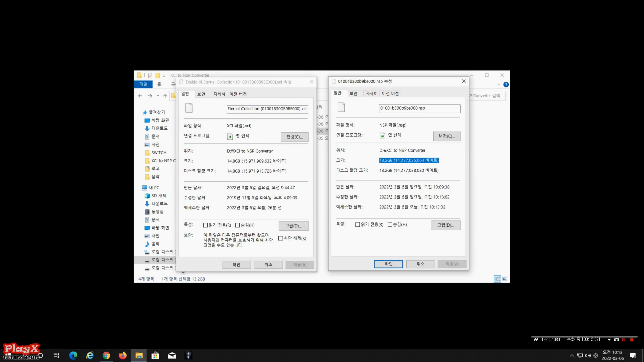Click the nsp filename text field
The image size is (644, 362).
tap(419, 108)
